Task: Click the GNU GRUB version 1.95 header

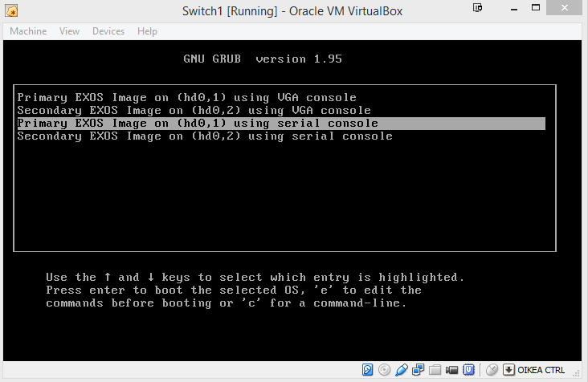Action: pyautogui.click(x=263, y=59)
